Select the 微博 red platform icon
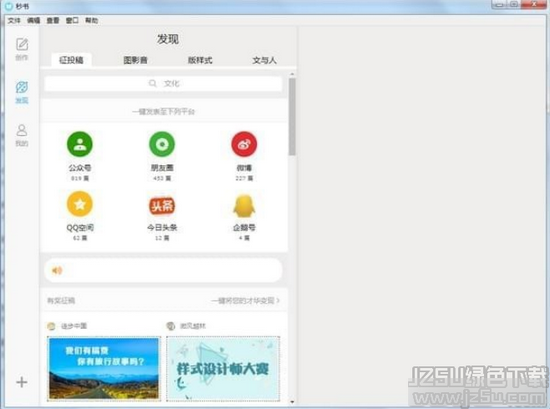 pyautogui.click(x=244, y=144)
